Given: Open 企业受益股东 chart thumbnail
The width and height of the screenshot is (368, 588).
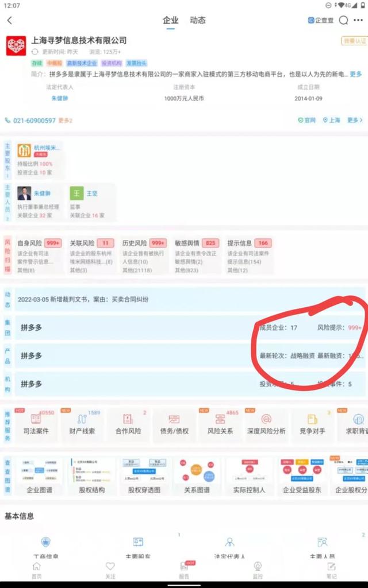Looking at the screenshot, I should coord(302,476).
